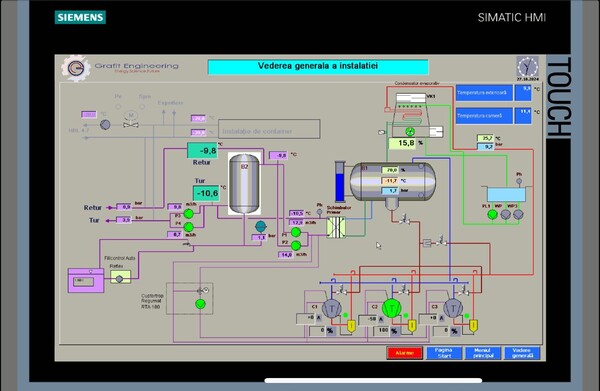This screenshot has width=600, height=391.
Task: Go to Pagina Start
Action: pos(444,353)
